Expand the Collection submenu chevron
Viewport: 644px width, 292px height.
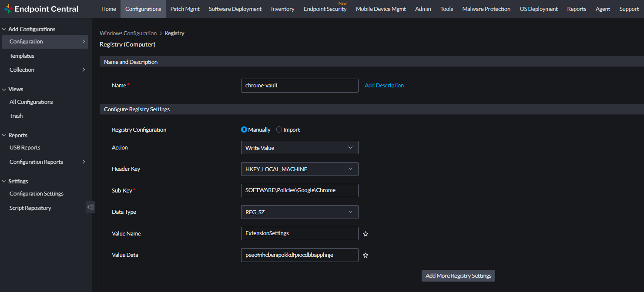(84, 70)
